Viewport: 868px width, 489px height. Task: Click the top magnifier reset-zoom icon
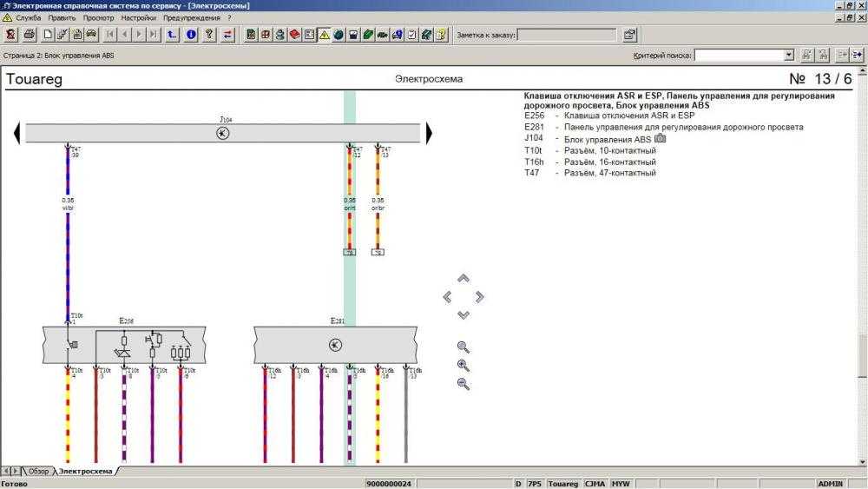464,347
